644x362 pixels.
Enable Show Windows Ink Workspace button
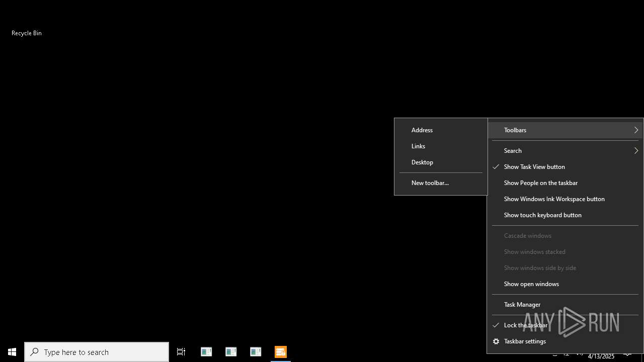565,199
